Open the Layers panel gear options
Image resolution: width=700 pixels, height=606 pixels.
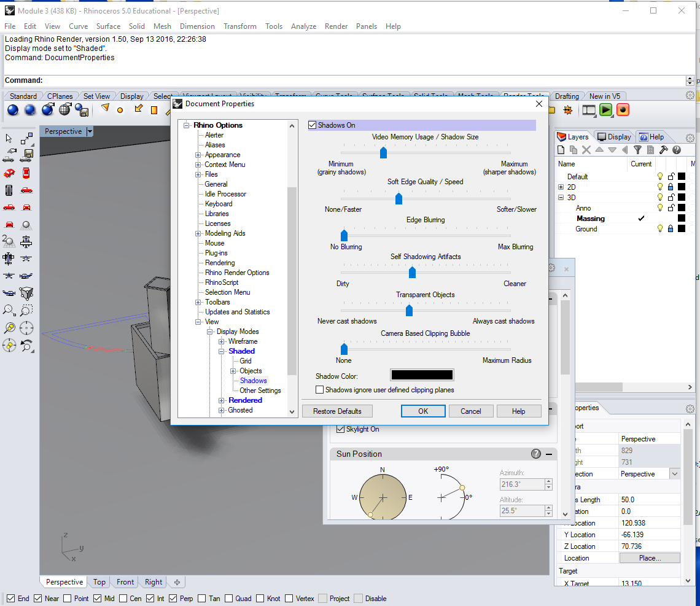click(690, 138)
